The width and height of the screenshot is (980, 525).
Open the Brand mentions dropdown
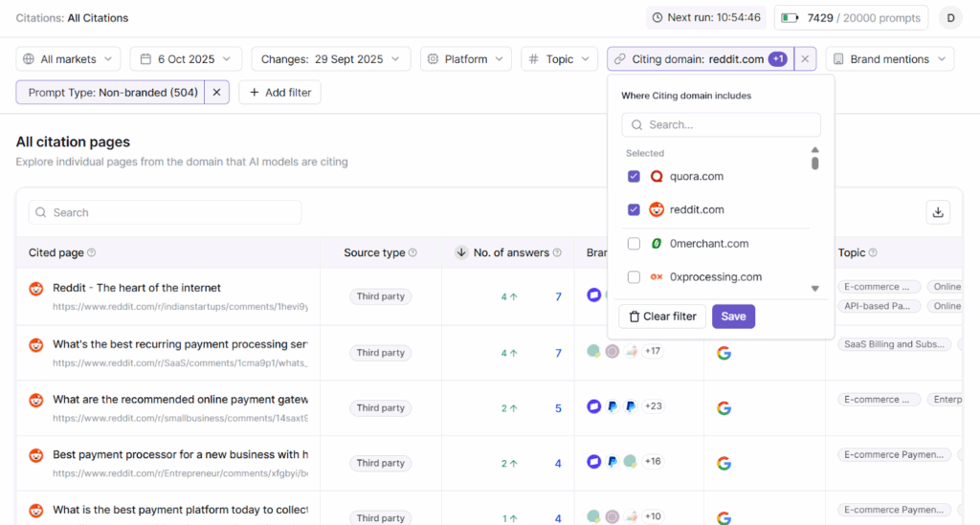[x=889, y=59]
